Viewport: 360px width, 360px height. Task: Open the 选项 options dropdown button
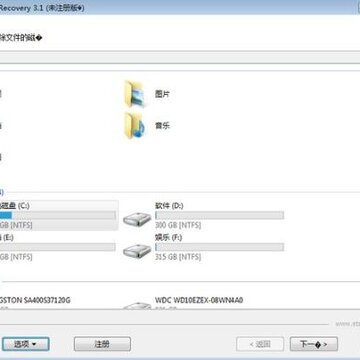pyautogui.click(x=26, y=344)
